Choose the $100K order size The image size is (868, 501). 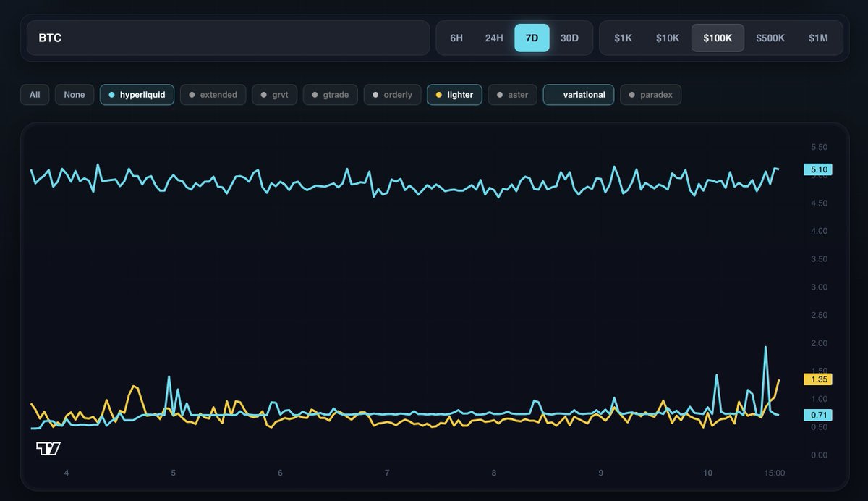(718, 38)
